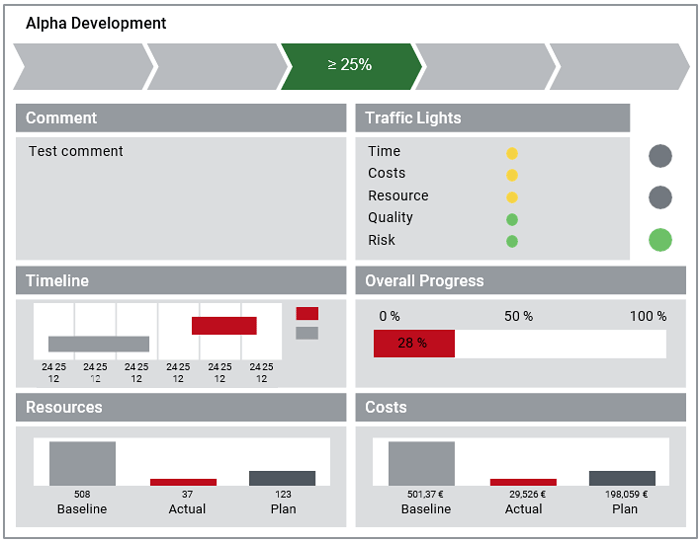Click the red timeline legend swatch
700x542 pixels.
[x=307, y=313]
